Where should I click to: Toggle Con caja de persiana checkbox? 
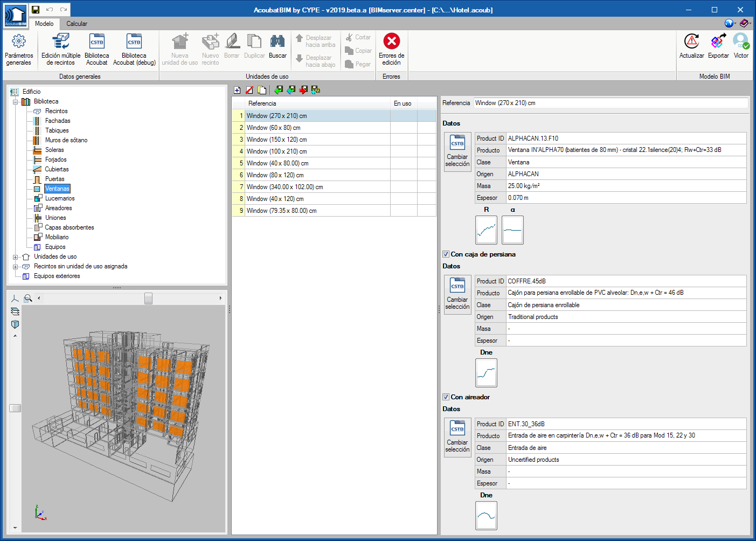tap(446, 254)
